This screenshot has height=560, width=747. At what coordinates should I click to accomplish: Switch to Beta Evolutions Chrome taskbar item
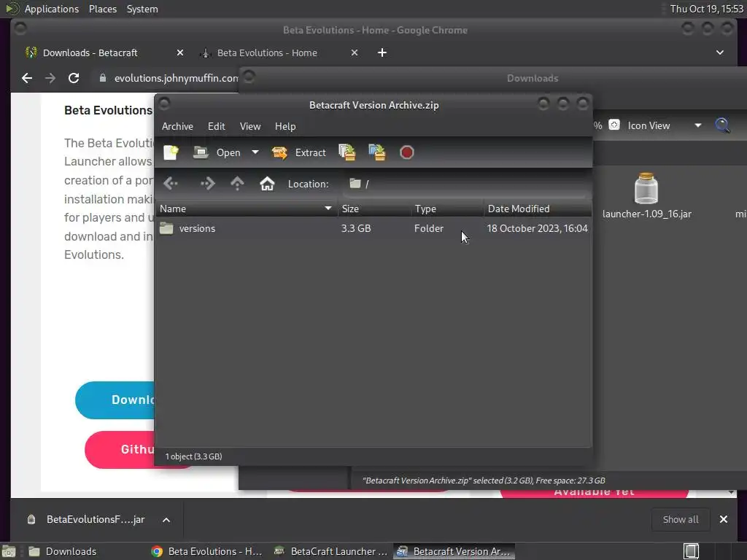pos(206,551)
